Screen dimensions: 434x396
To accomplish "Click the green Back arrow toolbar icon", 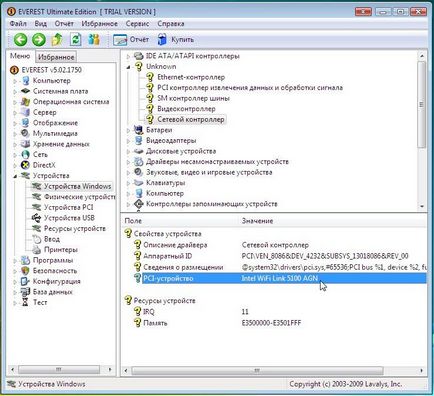I will (20, 40).
